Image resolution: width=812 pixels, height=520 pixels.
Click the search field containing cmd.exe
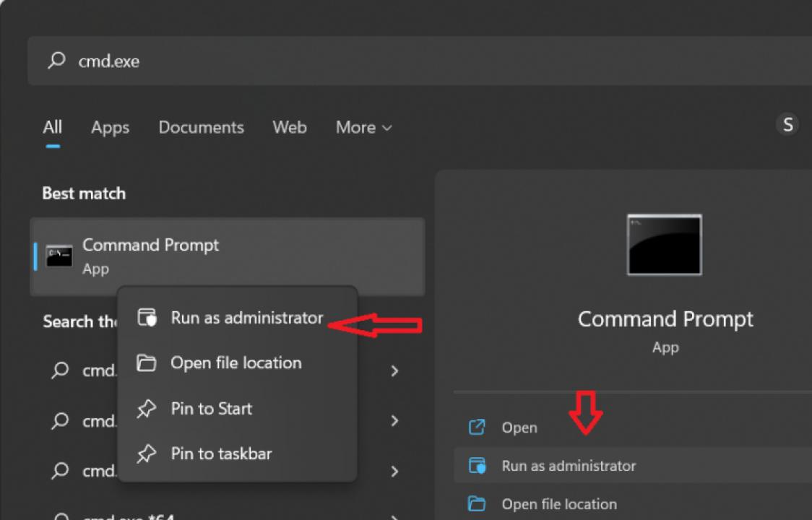tap(419, 61)
